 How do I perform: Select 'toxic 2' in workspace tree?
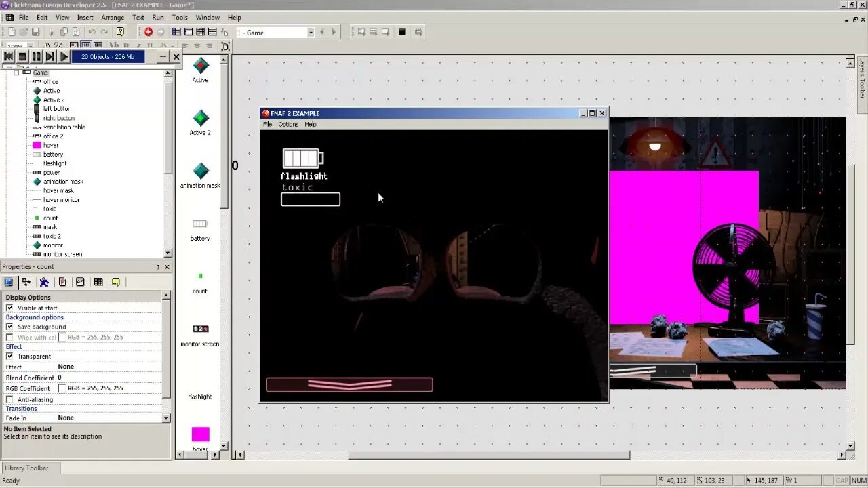pyautogui.click(x=52, y=237)
